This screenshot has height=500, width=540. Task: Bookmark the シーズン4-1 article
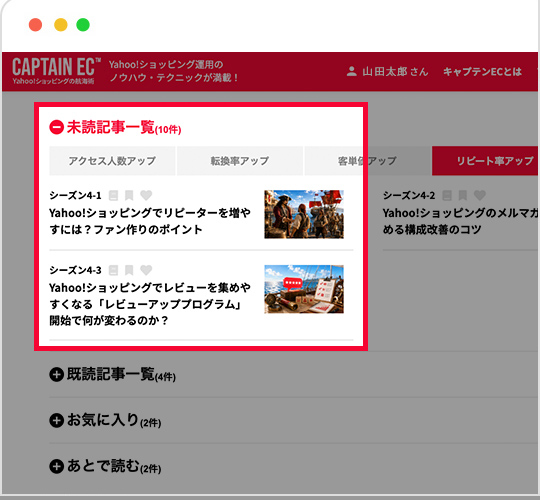coord(129,196)
